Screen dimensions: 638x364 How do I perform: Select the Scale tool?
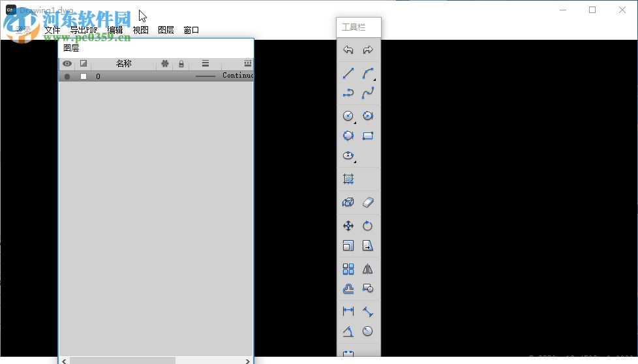(x=348, y=245)
